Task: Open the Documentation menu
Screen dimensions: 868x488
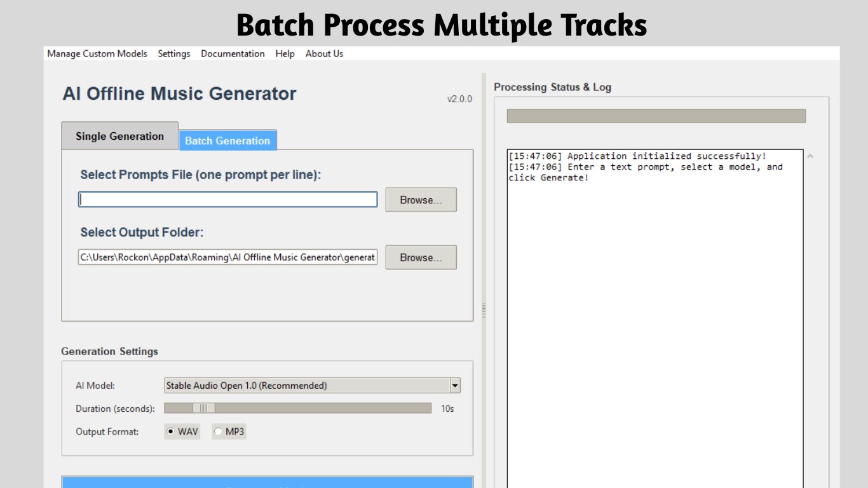Action: click(233, 53)
